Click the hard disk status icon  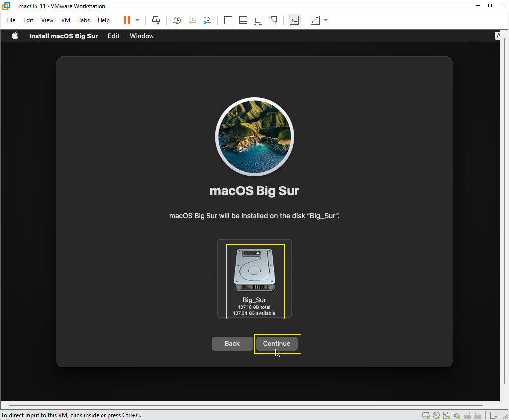[425, 415]
